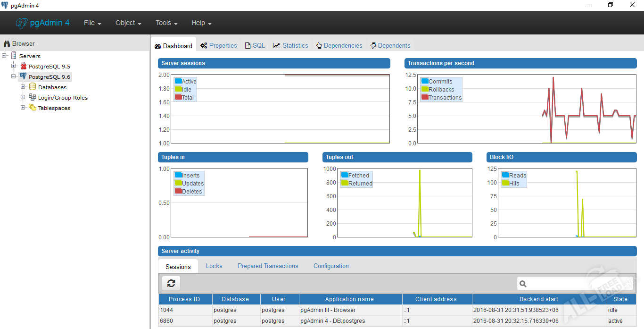
Task: Open the Tools dropdown menu
Action: (166, 23)
